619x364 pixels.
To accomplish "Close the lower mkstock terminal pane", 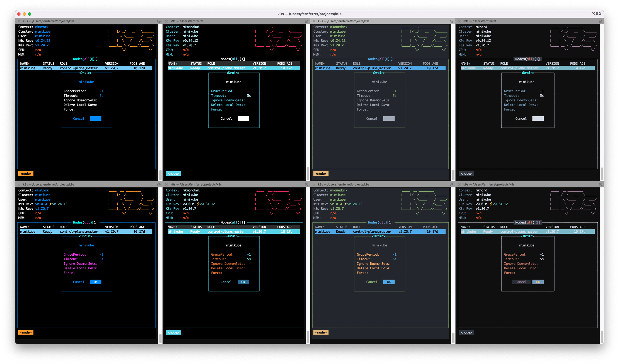I will [x=19, y=184].
